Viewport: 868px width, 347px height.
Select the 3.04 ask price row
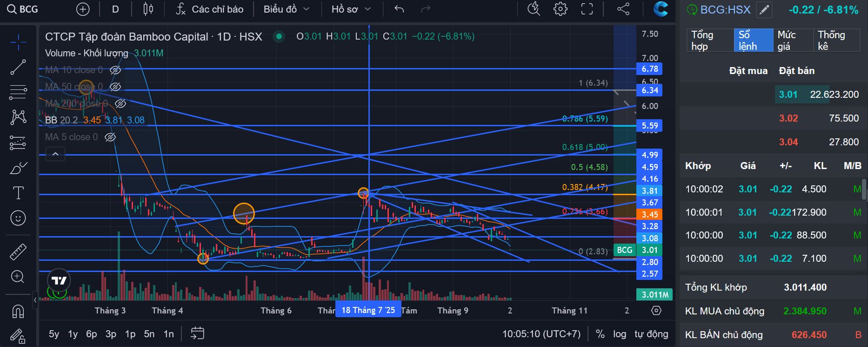tap(773, 142)
